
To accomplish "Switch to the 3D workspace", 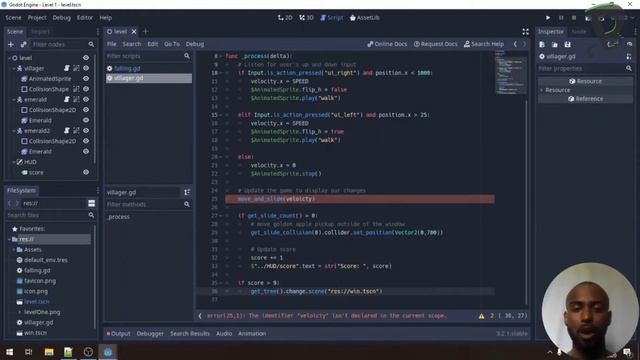I will pyautogui.click(x=306, y=18).
